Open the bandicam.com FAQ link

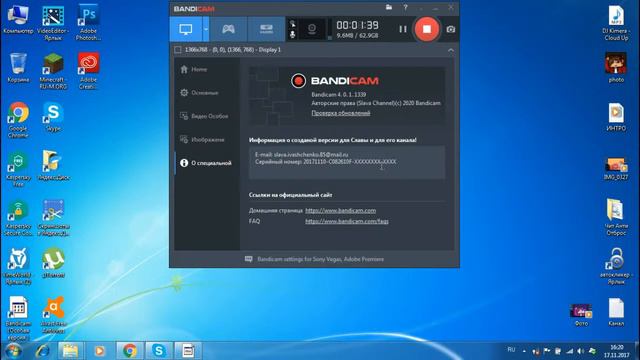tap(347, 221)
